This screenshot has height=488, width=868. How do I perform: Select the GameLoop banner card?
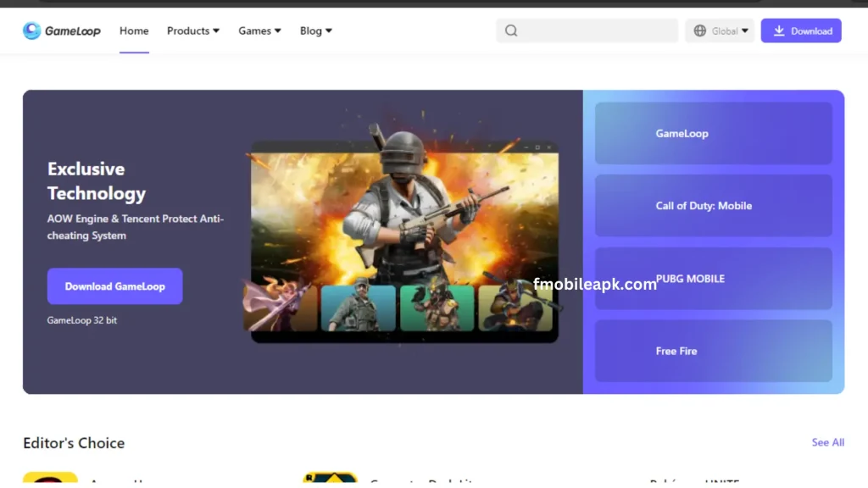click(x=714, y=133)
